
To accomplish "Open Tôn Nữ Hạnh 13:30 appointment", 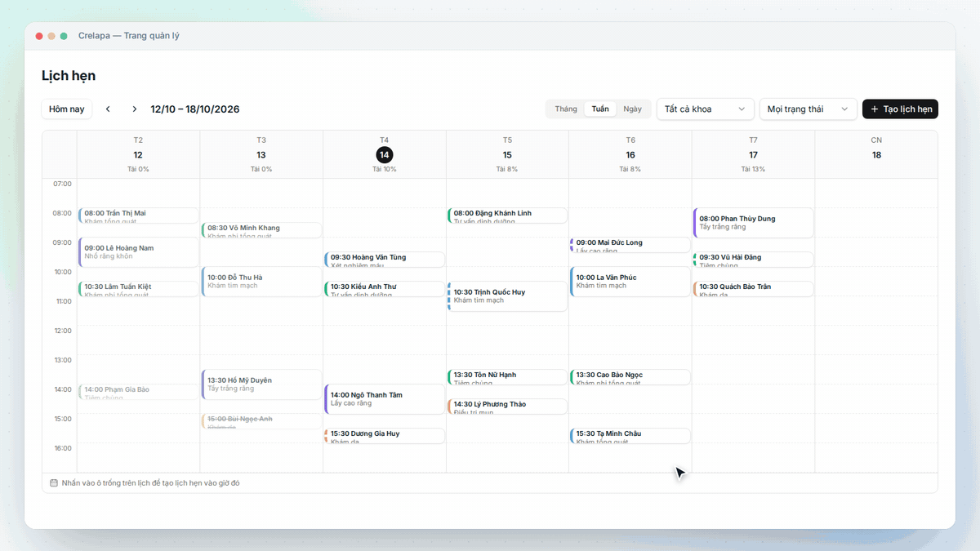I will pos(507,377).
